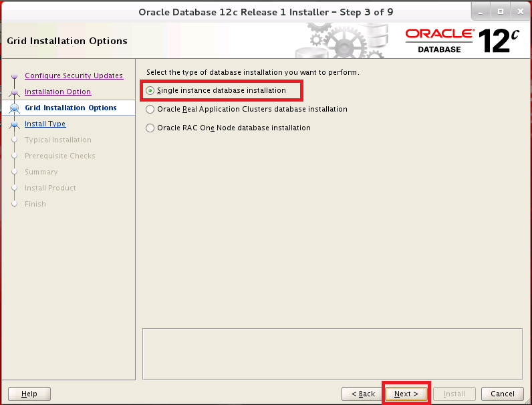
Task: Click the Grid Installation Options page heading
Action: pyautogui.click(x=68, y=41)
